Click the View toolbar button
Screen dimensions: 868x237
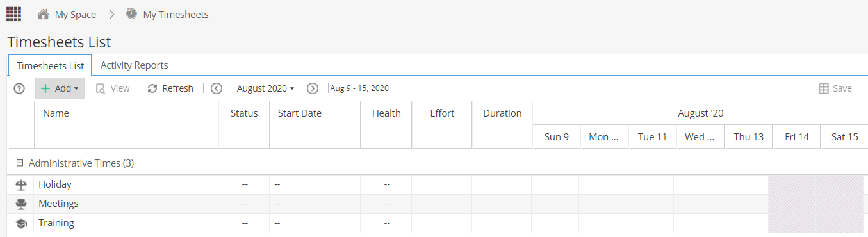(113, 88)
